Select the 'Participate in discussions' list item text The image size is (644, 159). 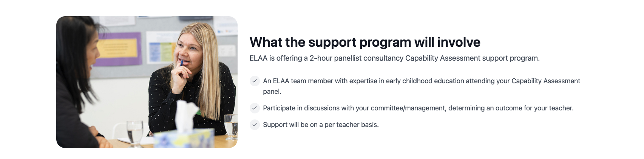coord(418,108)
